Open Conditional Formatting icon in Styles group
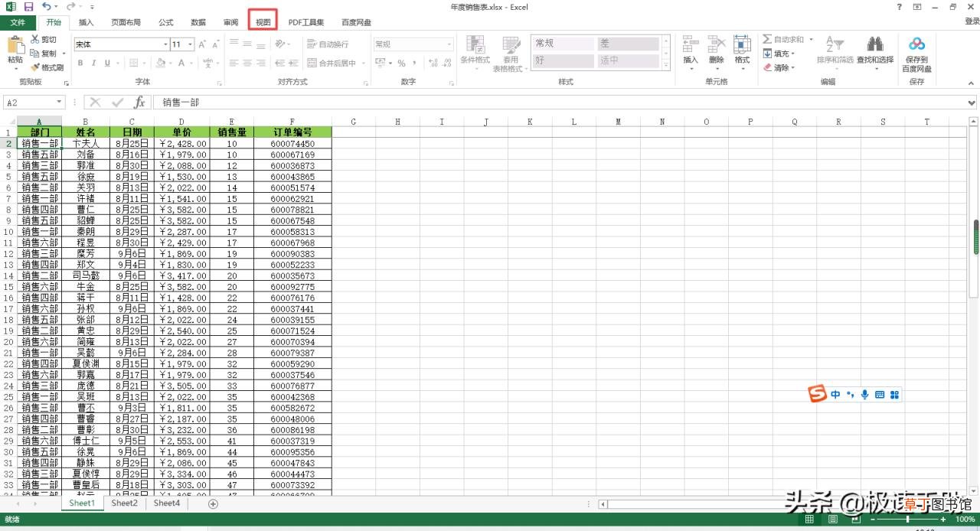This screenshot has width=980, height=531. click(475, 44)
